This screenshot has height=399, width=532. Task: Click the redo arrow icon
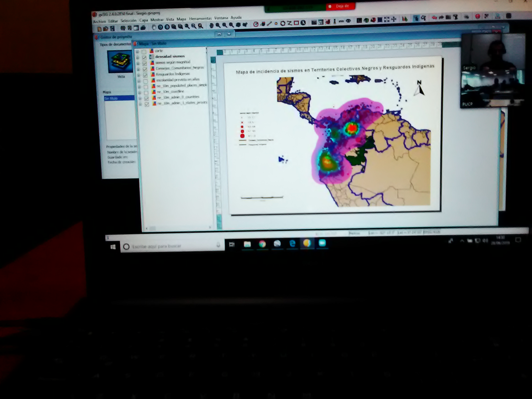pos(441,17)
